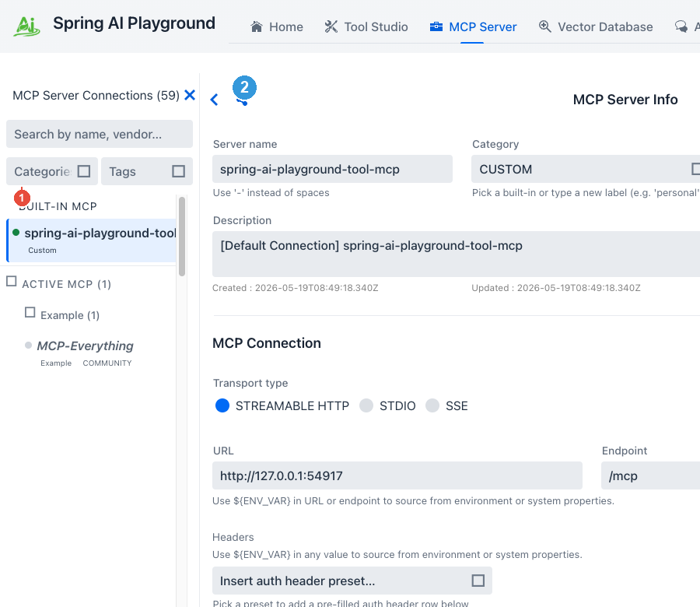700x607 pixels.
Task: Select the spring-ai-playground-tool connection
Action: tap(92, 240)
